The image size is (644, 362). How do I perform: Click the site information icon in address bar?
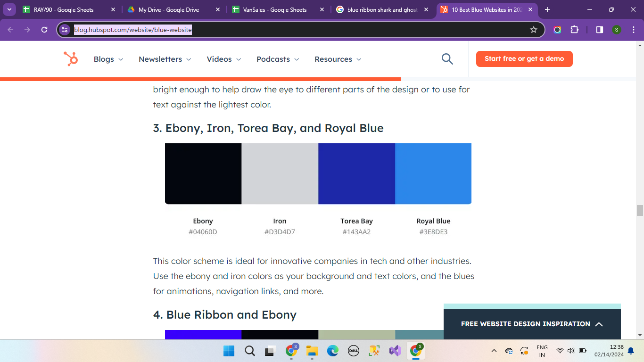pyautogui.click(x=65, y=30)
